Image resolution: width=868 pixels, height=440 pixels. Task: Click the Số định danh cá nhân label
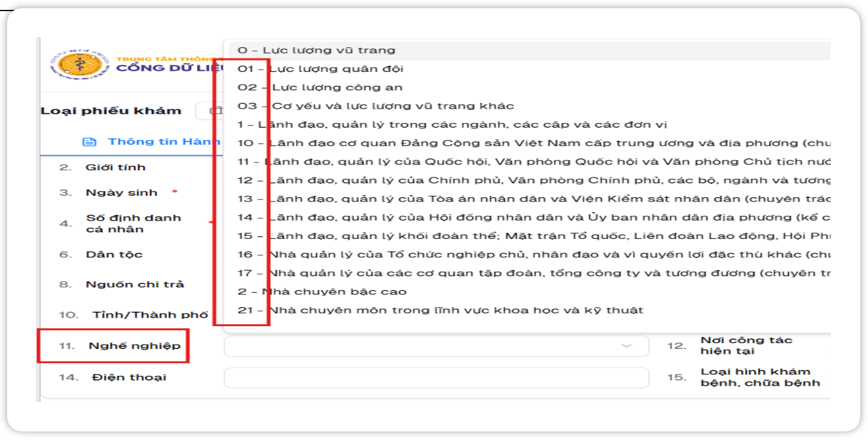click(134, 223)
